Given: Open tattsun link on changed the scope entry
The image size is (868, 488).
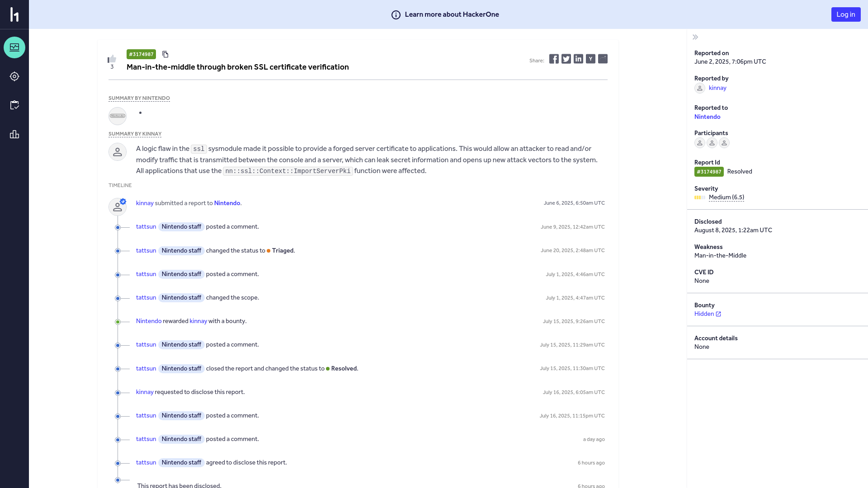Looking at the screenshot, I should (x=146, y=297).
